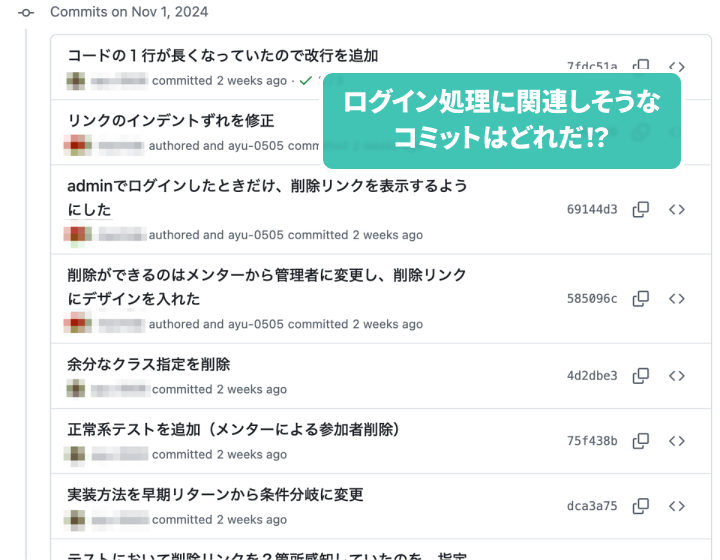Open the 実装方法を早期リターンから条件分岐に変更 commit
720x560 pixels.
(x=215, y=495)
